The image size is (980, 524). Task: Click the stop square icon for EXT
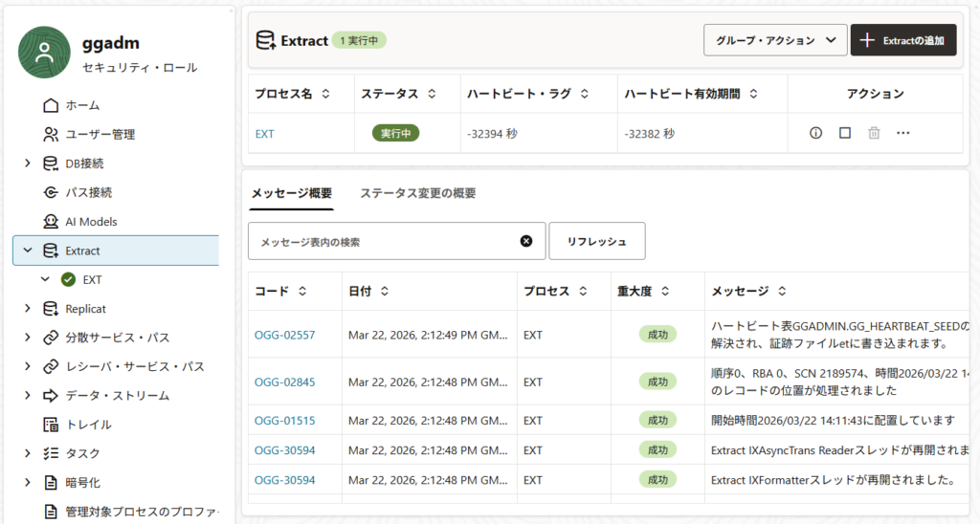tap(845, 134)
